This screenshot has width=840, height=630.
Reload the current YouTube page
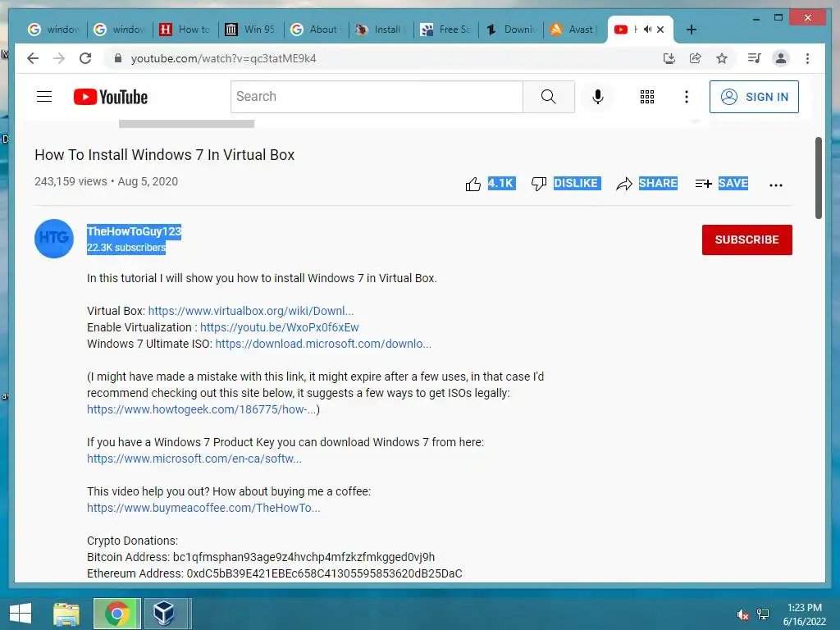click(x=85, y=58)
